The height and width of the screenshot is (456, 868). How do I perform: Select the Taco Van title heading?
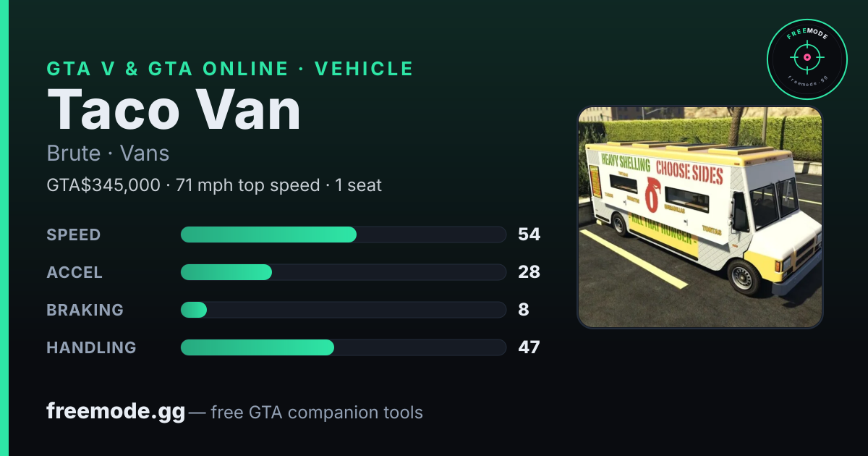pos(174,110)
